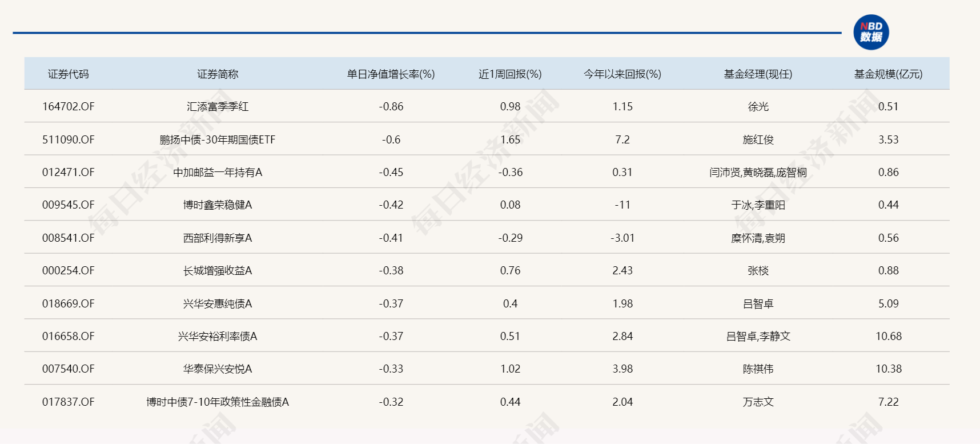980x444 pixels.
Task: Click year-to-date return value 2.84
Action: [x=622, y=336]
